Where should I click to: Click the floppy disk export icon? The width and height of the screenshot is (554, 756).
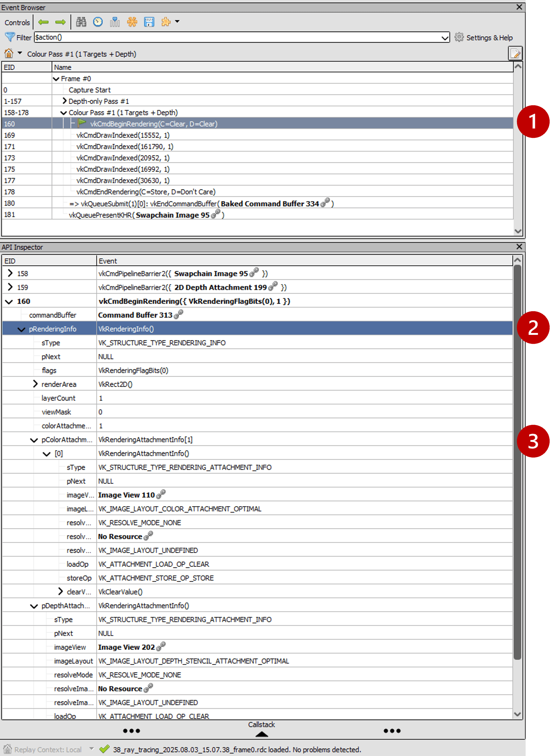tap(149, 22)
